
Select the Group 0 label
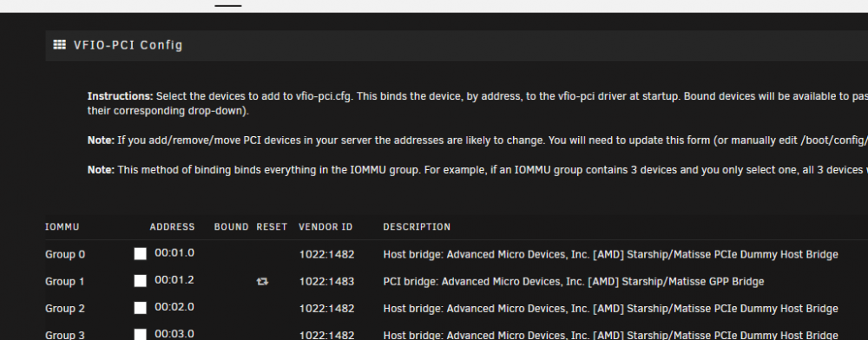65,254
